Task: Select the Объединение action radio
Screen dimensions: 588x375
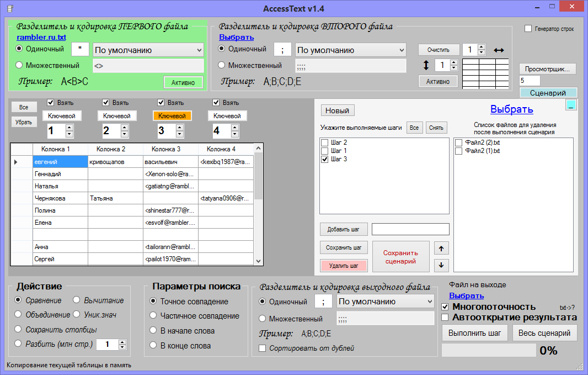Action: tap(18, 314)
